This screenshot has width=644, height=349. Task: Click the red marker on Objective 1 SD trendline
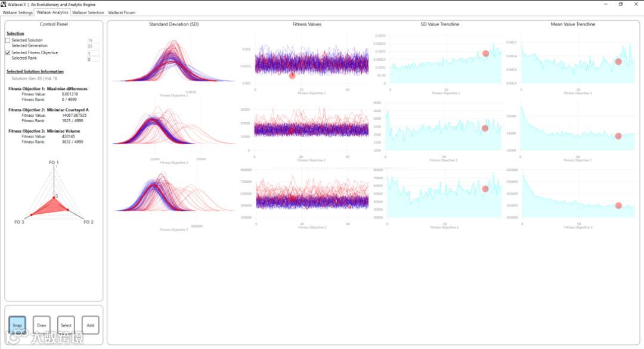pyautogui.click(x=485, y=54)
